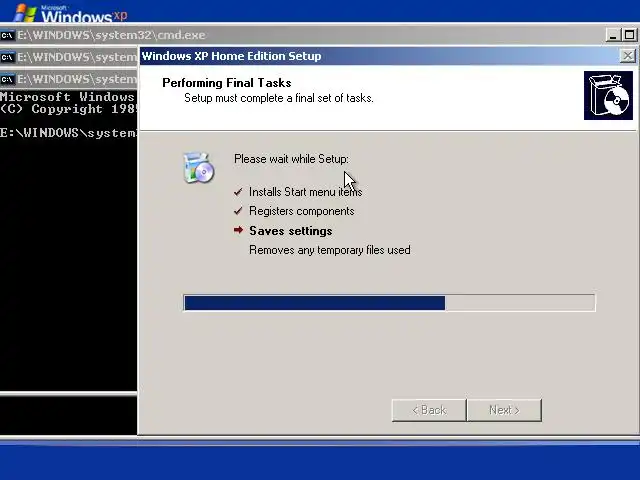
Task: Click the red arrow beside Saves settings
Action: pyautogui.click(x=238, y=230)
